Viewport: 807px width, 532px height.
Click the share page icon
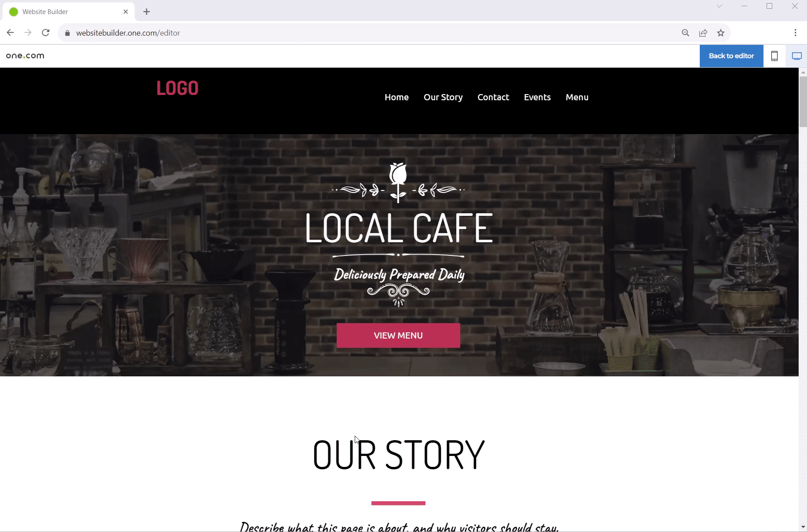(703, 33)
